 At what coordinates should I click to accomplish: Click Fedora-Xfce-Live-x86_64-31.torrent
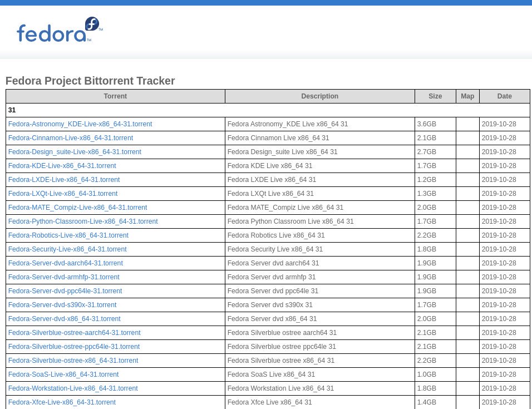(62, 402)
